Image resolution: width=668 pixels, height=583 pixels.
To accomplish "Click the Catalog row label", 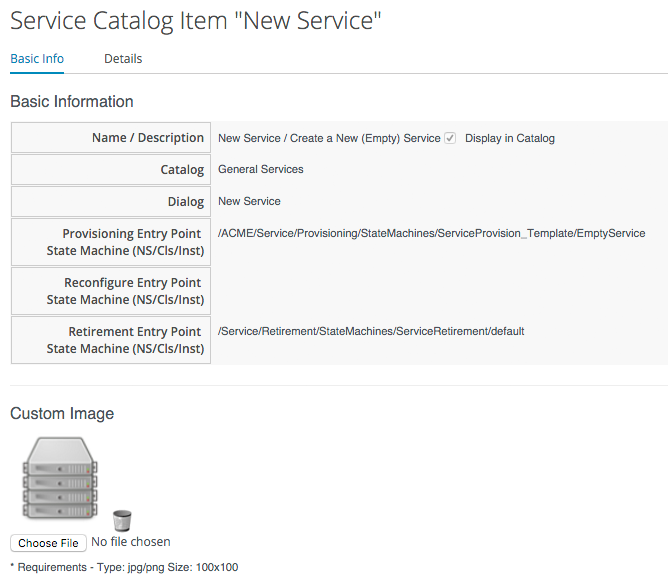I will tap(182, 170).
